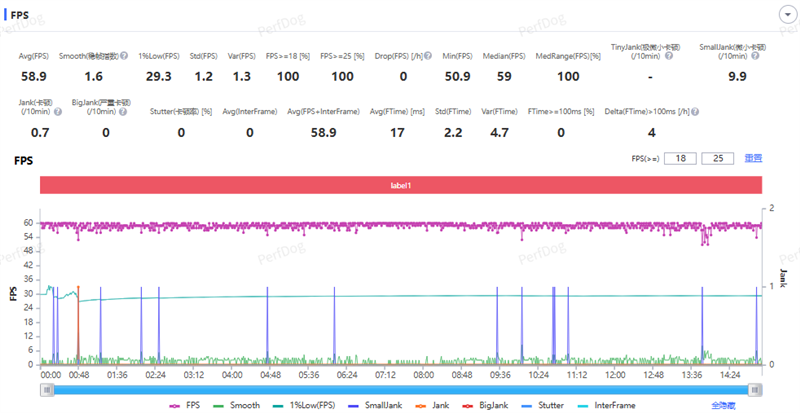
Task: Click help icon next to Jank (/10min)
Action: [58, 111]
